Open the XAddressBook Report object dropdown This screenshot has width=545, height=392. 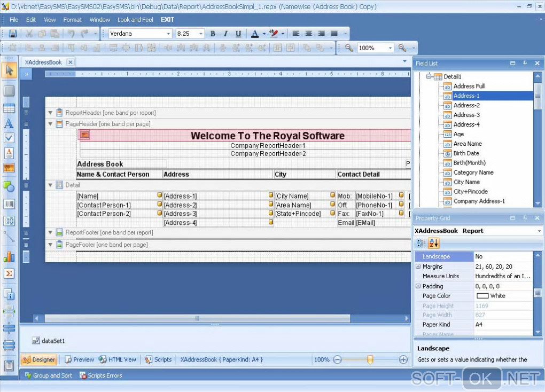(x=539, y=231)
